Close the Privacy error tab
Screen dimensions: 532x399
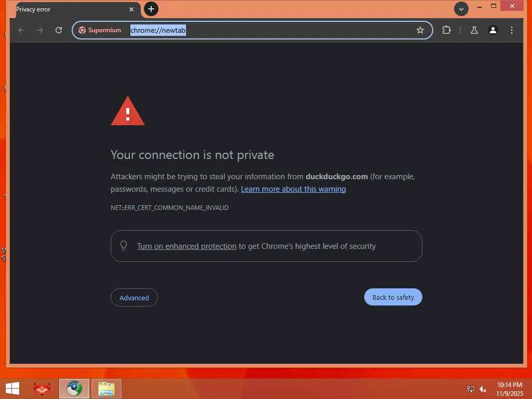click(x=131, y=9)
